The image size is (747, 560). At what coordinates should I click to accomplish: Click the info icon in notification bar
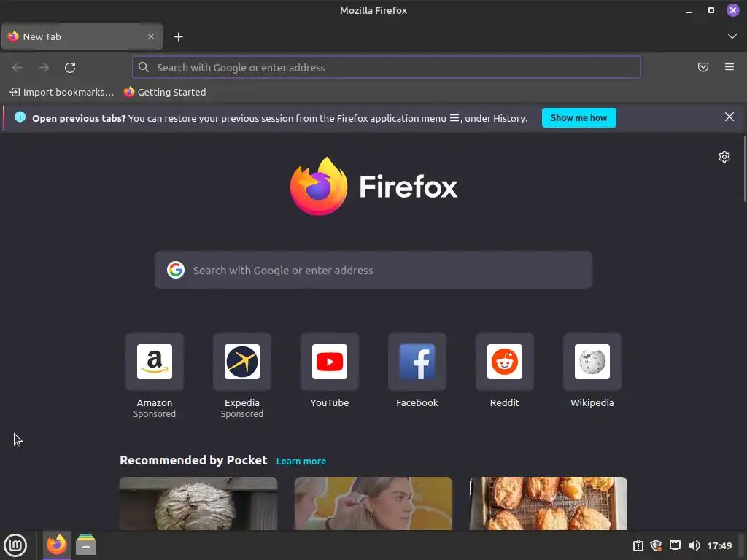click(20, 117)
